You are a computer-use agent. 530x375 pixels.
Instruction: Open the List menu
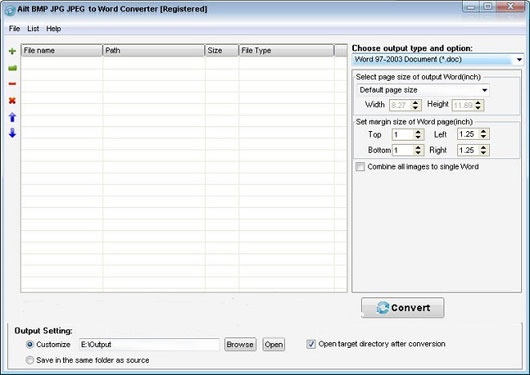tap(33, 29)
